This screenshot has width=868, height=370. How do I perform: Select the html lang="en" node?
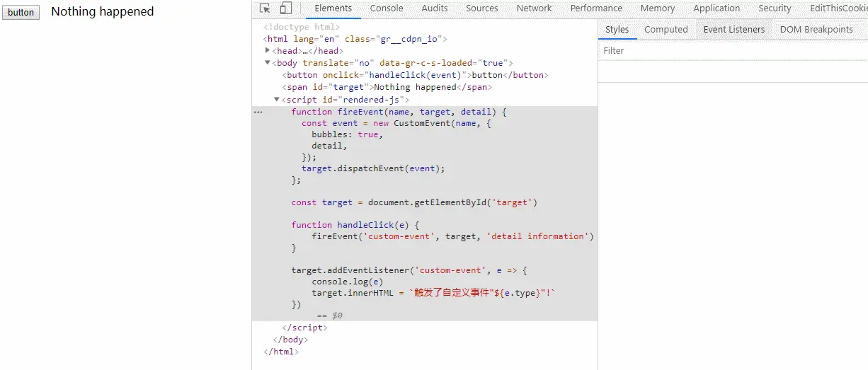click(x=355, y=39)
